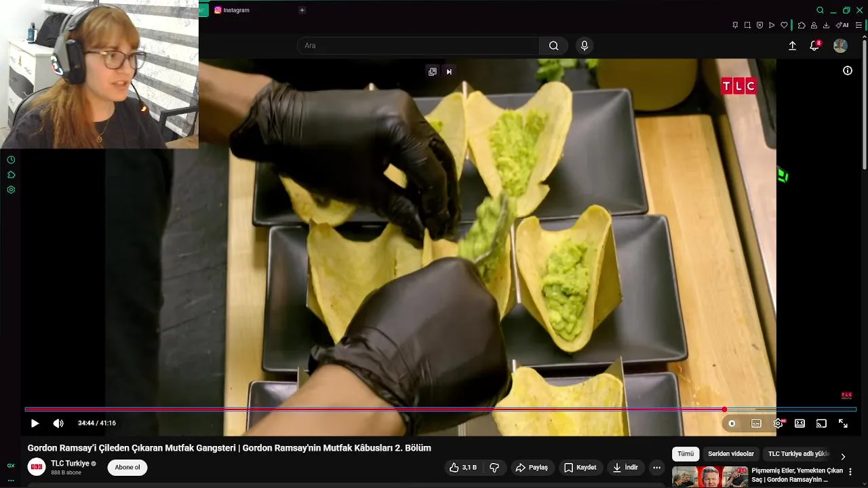Select the Tümü filter chip

(686, 454)
